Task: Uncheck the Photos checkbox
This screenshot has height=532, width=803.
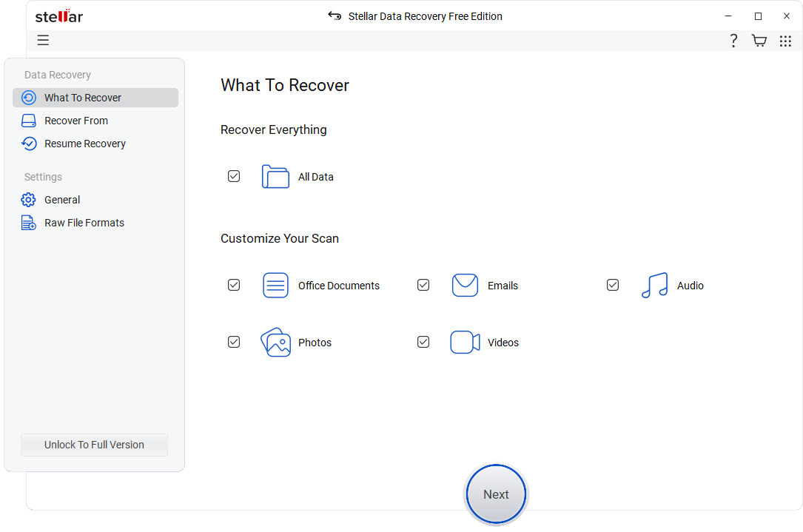Action: click(234, 342)
